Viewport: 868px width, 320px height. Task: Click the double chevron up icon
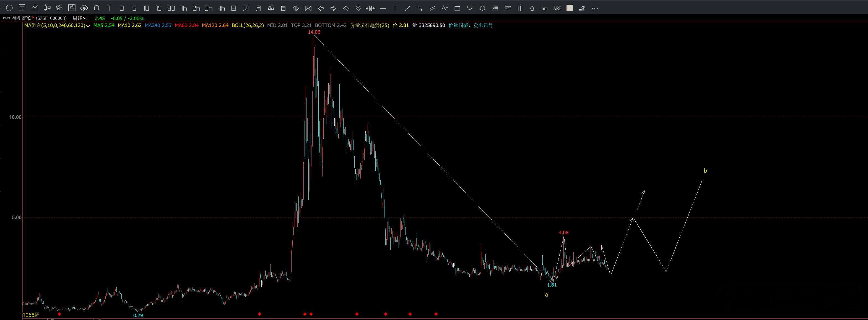pos(346,8)
